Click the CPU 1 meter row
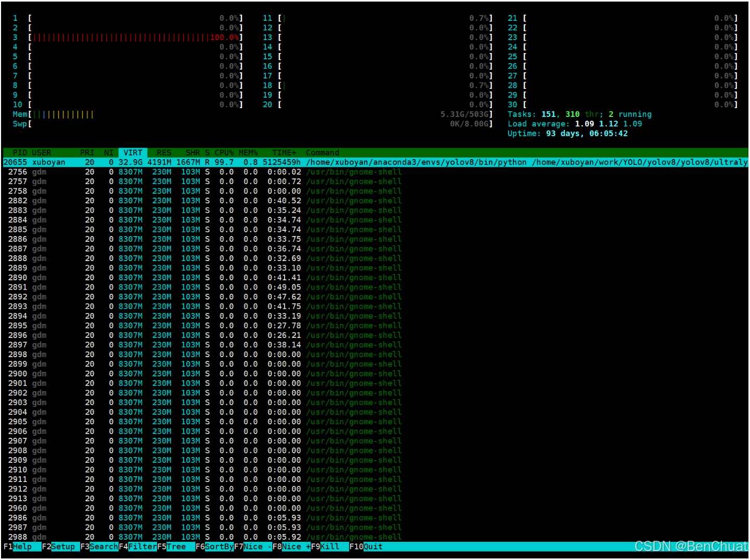Viewport: 750px width, 560px height. click(128, 18)
